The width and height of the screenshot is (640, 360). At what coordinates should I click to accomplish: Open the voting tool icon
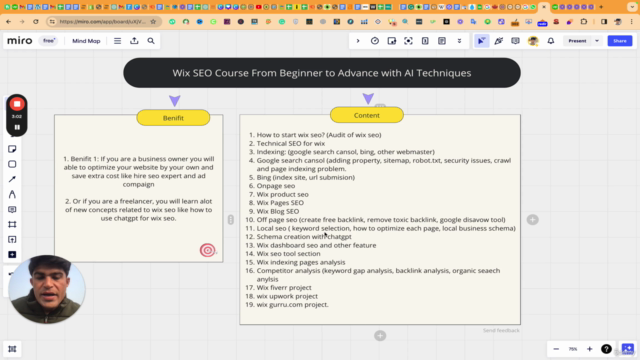coord(425,41)
